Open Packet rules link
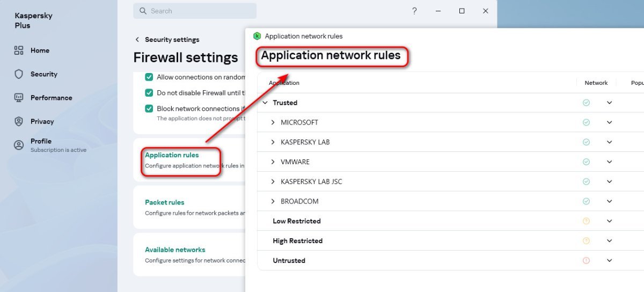This screenshot has height=292, width=644. click(165, 202)
